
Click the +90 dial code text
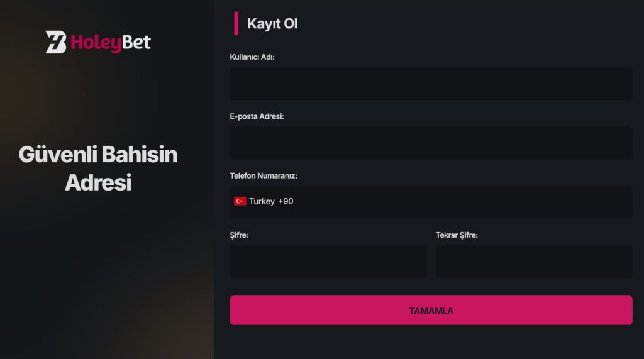(286, 201)
